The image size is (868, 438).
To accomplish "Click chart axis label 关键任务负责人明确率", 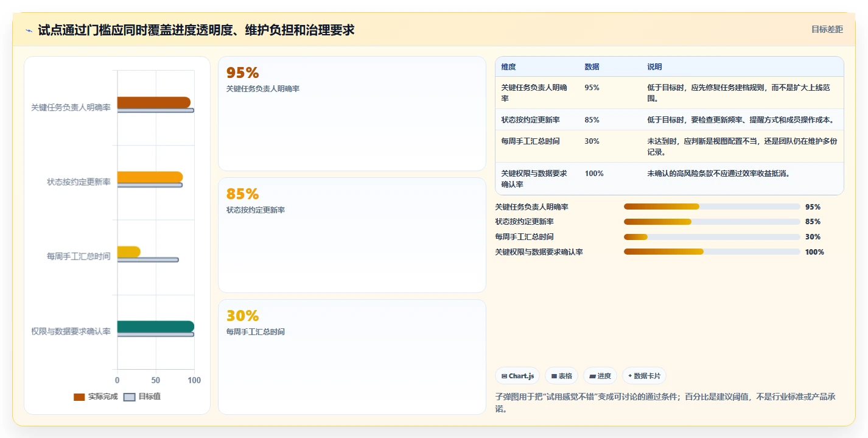I will (71, 107).
